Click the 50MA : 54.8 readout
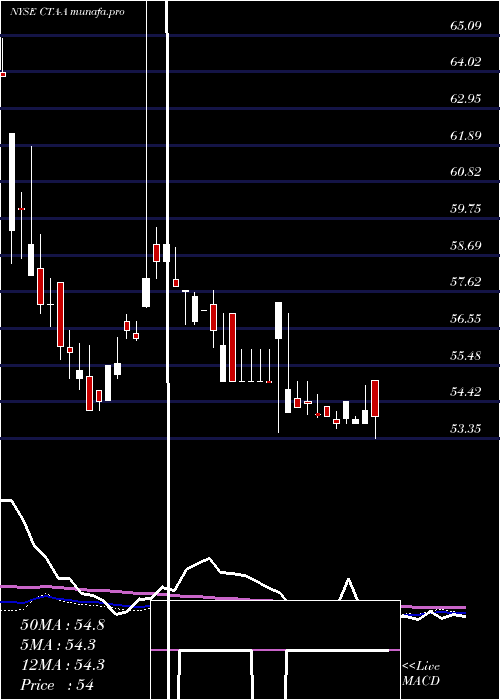 [x=62, y=625]
